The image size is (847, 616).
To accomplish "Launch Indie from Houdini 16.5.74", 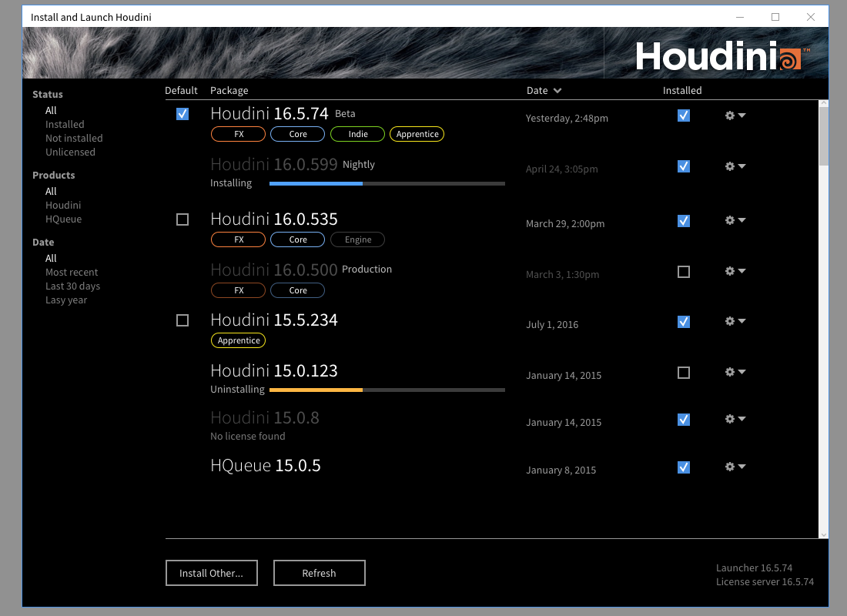I will click(x=357, y=134).
